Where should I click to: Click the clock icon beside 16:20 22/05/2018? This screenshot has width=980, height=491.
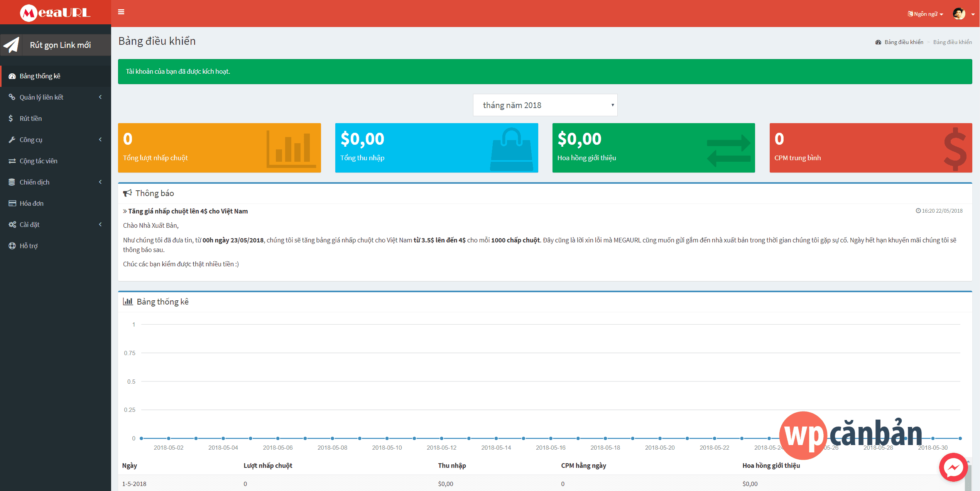918,211
